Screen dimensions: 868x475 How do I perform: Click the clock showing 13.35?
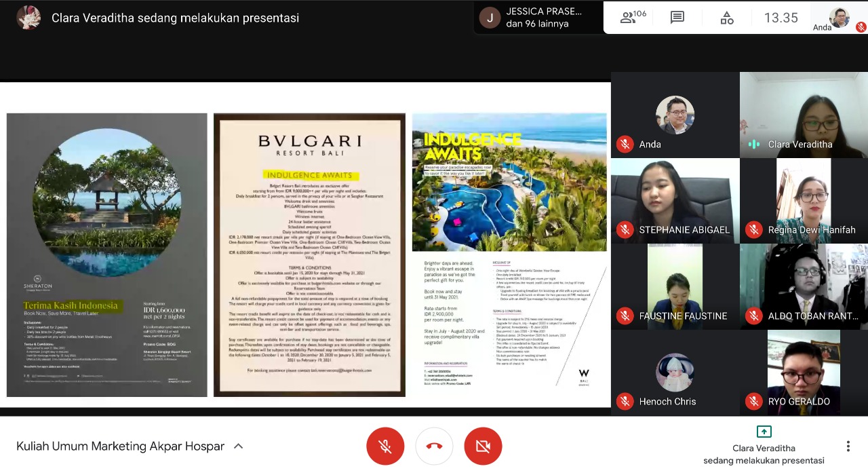[781, 18]
